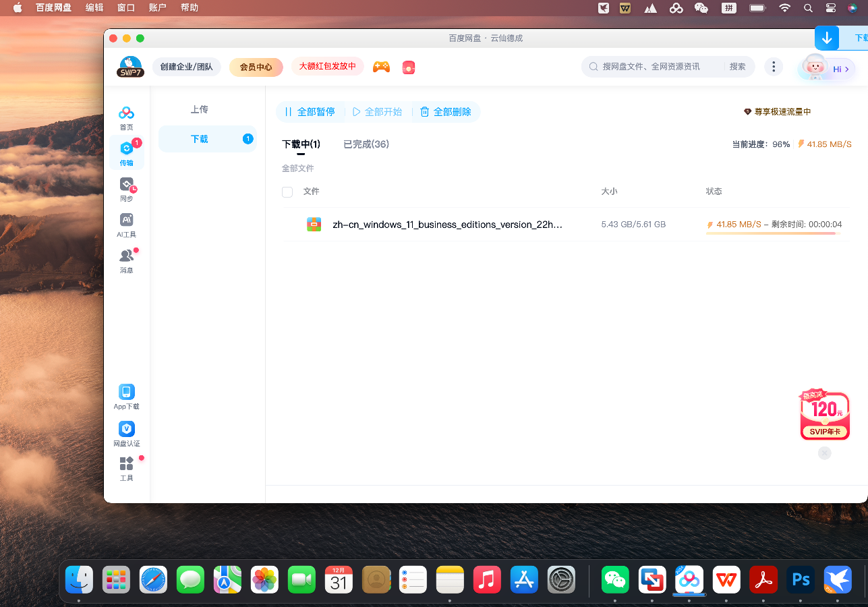Open Finder from the dock
Image resolution: width=868 pixels, height=607 pixels.
click(x=80, y=579)
